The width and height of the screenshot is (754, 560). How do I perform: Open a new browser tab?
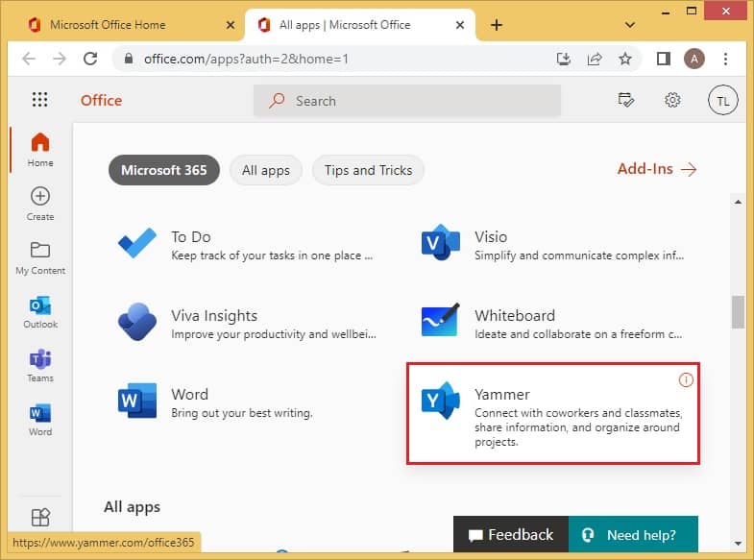tap(497, 25)
